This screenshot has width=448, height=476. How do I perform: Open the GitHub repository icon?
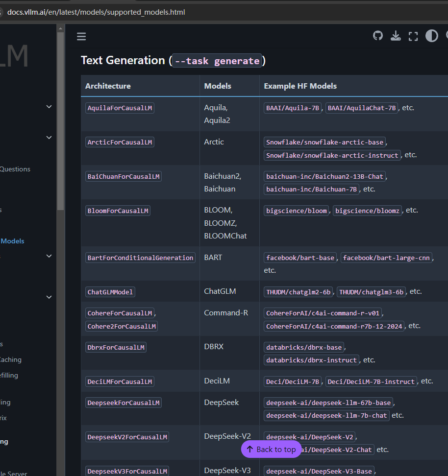tap(377, 36)
